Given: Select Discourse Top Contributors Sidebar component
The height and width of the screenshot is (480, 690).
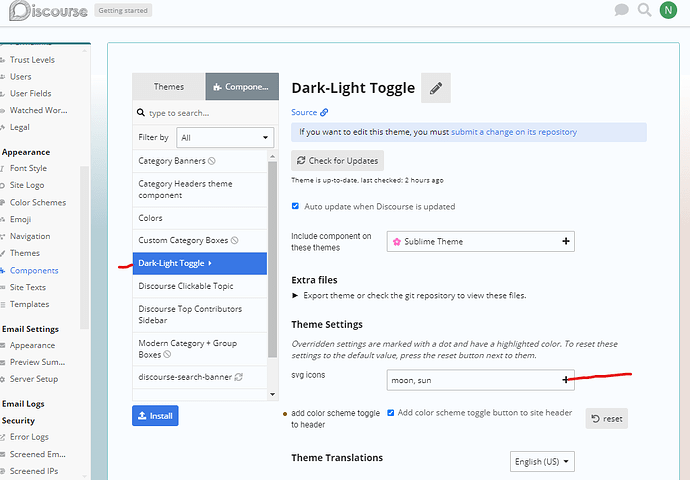Looking at the screenshot, I should click(x=200, y=315).
